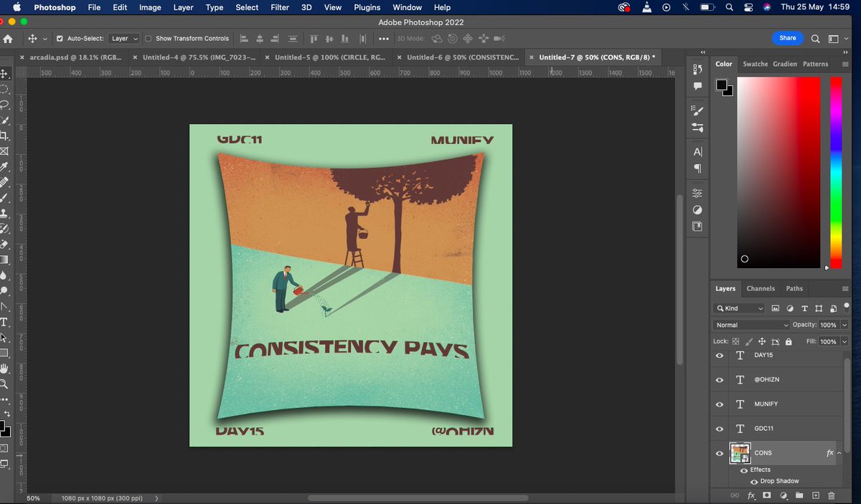Create a new group folder icon
The width and height of the screenshot is (861, 504).
click(799, 495)
